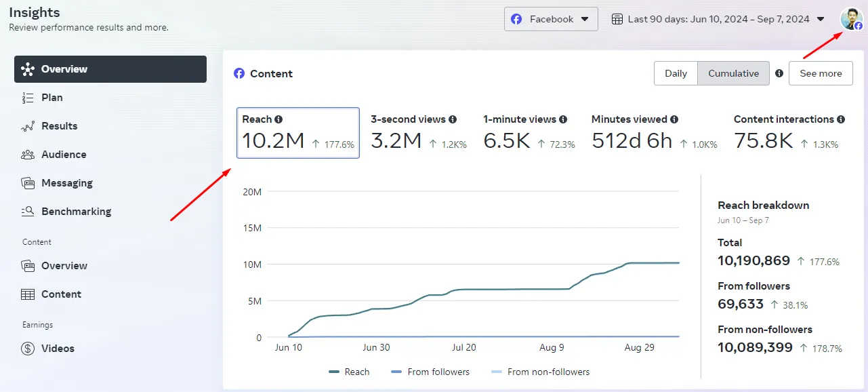Open the Plan sidebar item
Viewport: 868px width, 392px height.
[110, 98]
